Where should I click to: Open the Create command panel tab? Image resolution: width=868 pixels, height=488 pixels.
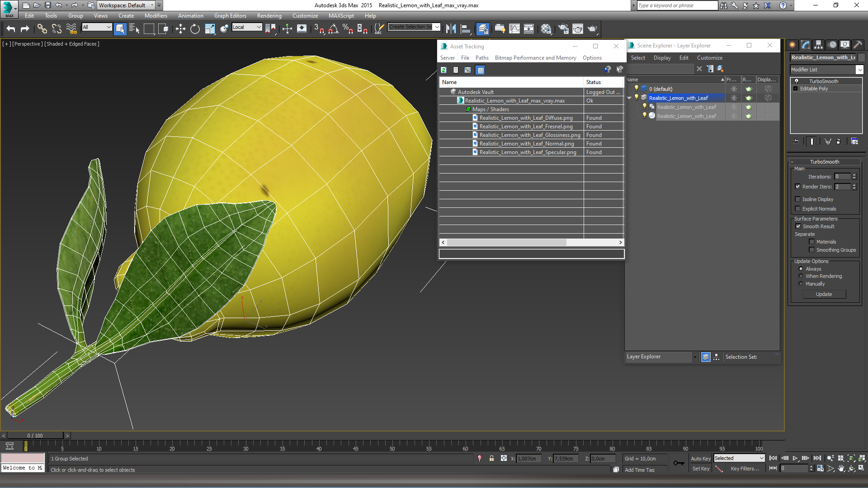[x=792, y=44]
